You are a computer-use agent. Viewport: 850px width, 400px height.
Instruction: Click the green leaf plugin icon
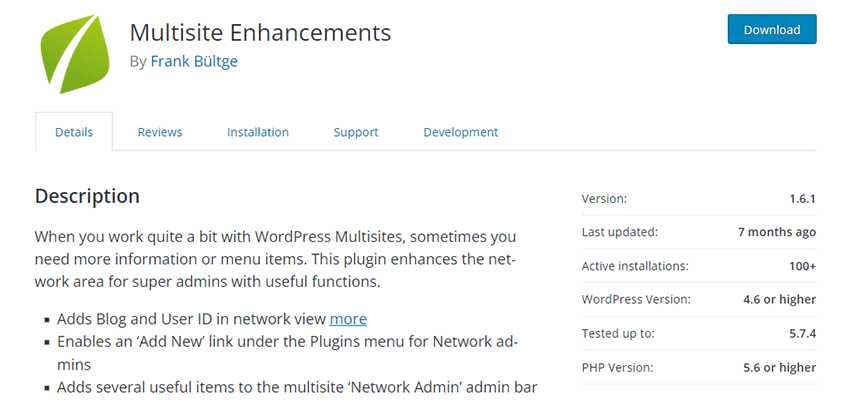coord(73,52)
